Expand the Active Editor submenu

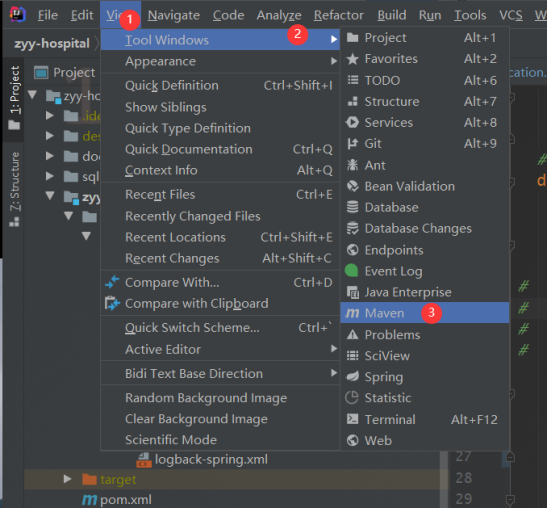coord(220,349)
